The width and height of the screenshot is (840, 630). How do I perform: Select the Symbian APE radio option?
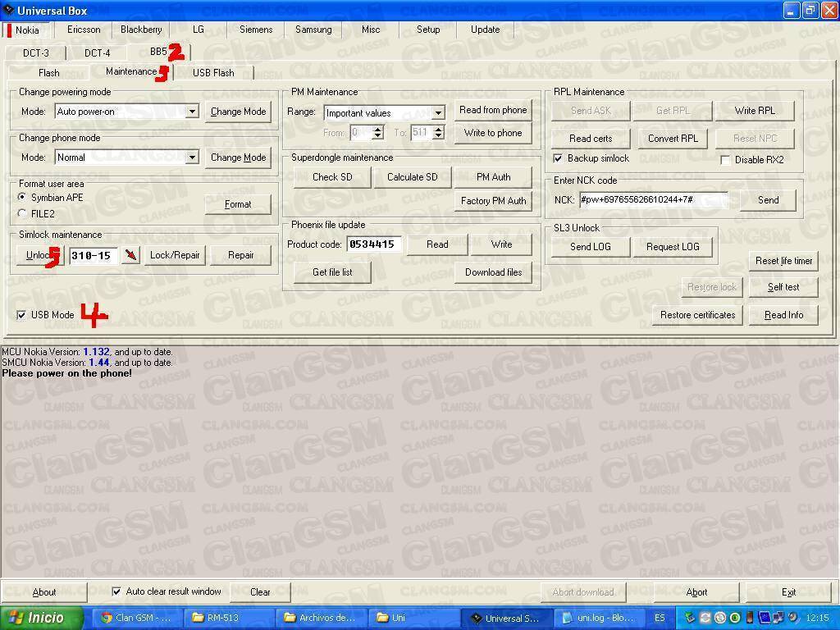point(22,198)
